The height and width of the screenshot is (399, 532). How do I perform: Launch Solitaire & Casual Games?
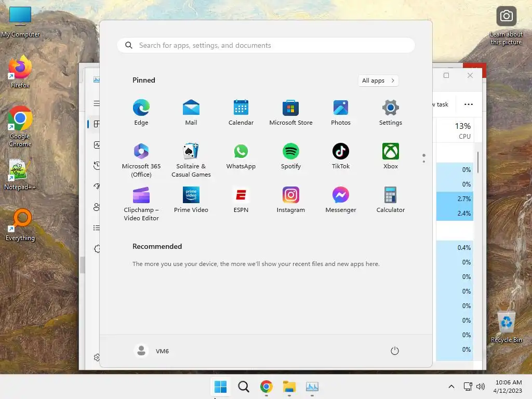(191, 160)
